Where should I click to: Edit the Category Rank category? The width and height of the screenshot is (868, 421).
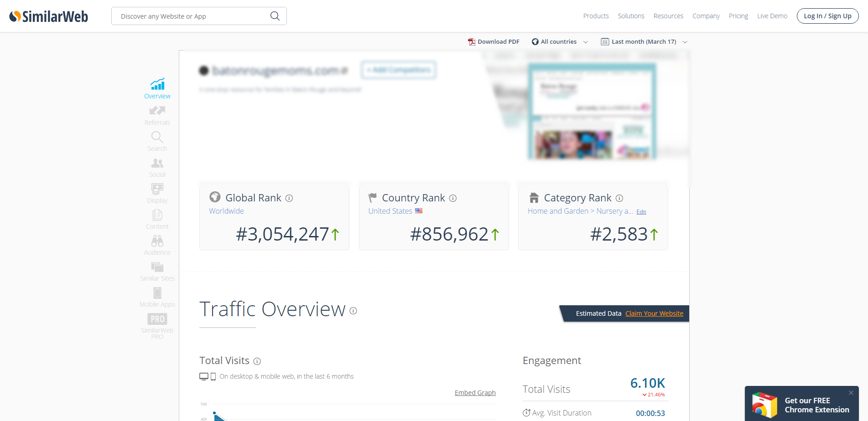tap(641, 212)
